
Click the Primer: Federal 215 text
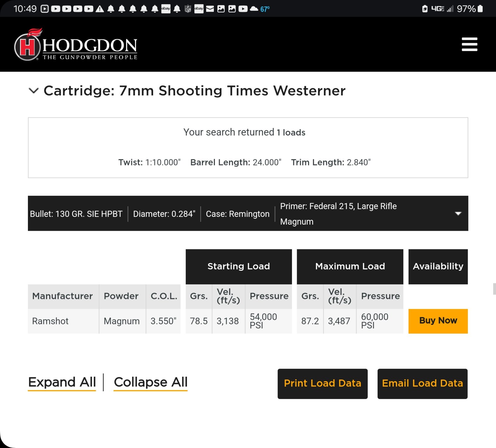(339, 214)
